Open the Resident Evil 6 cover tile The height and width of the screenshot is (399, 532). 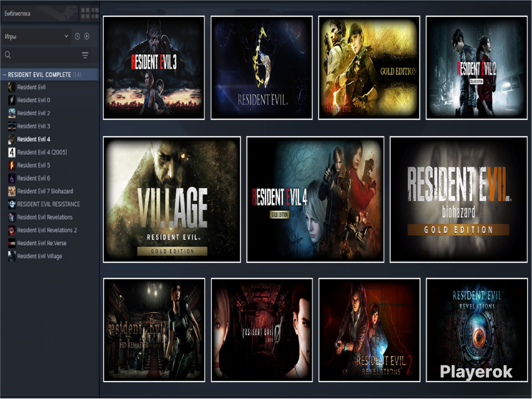point(261,68)
